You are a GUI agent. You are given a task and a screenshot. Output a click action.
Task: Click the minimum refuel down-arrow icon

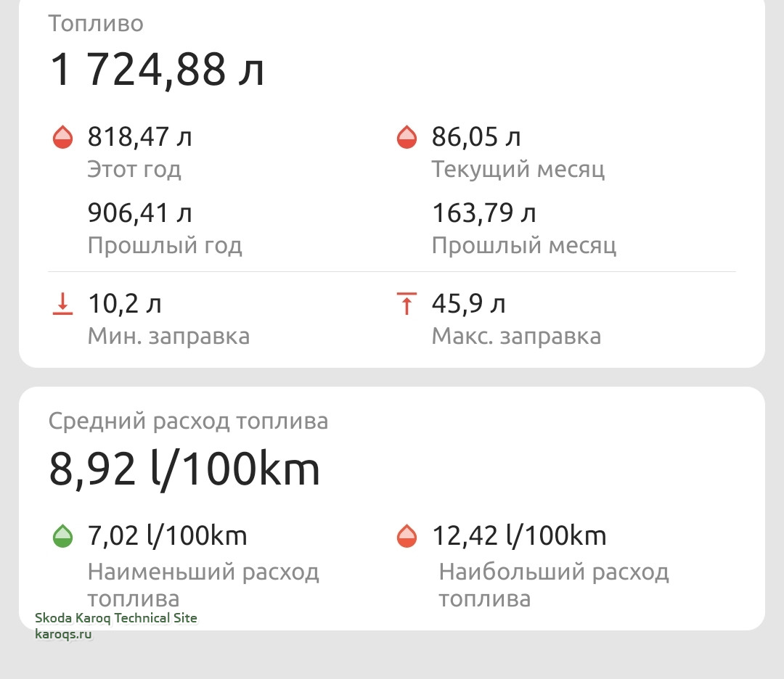63,304
